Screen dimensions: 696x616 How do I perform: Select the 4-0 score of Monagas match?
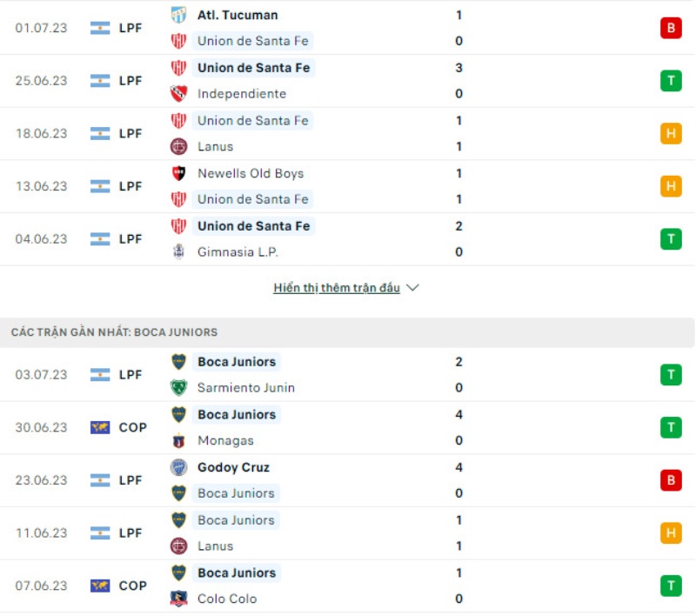tap(458, 427)
